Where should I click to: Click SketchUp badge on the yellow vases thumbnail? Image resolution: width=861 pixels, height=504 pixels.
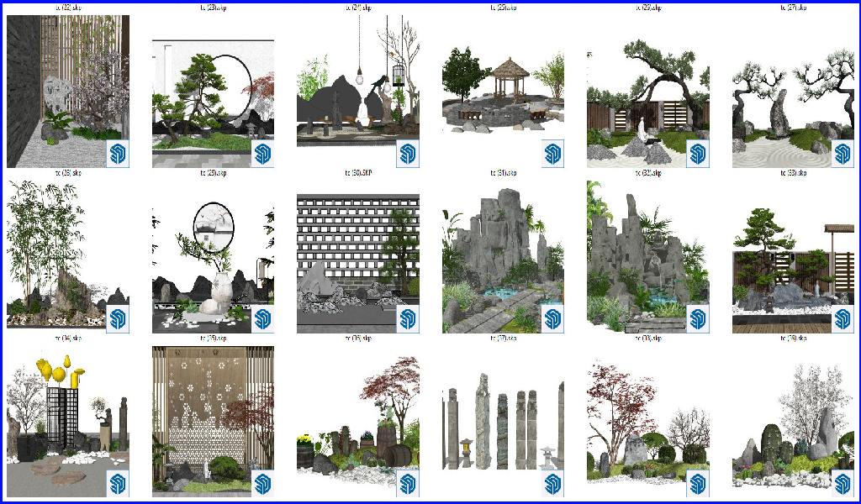coord(117,484)
